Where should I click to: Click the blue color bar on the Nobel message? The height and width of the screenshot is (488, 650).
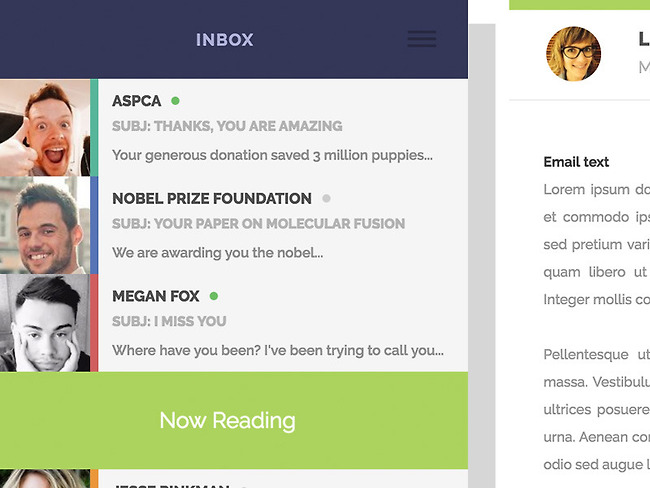click(x=94, y=225)
